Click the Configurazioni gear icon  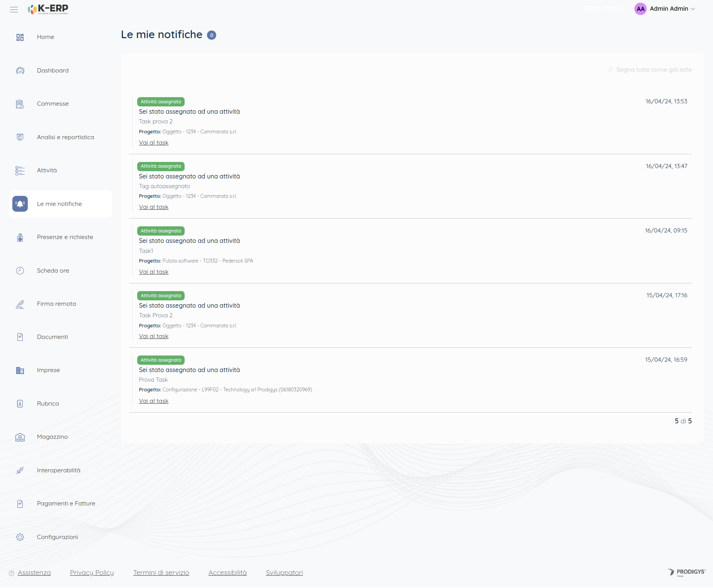pyautogui.click(x=20, y=537)
